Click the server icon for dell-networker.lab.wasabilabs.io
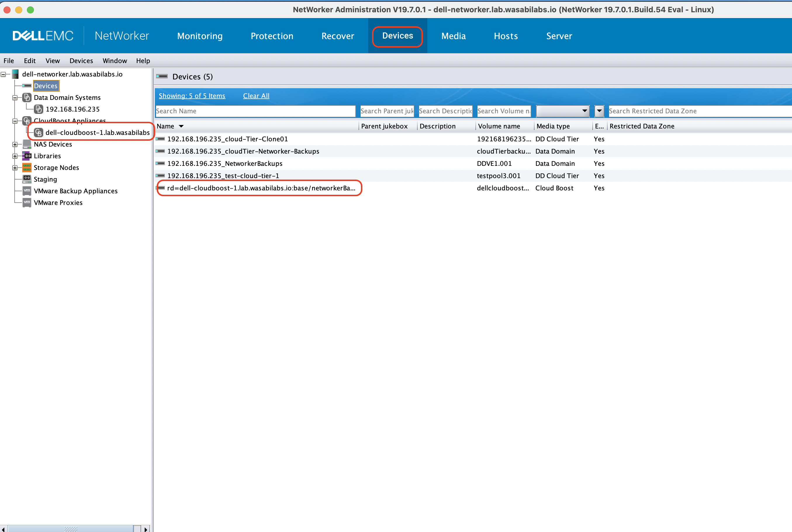This screenshot has width=792, height=532. tap(15, 74)
